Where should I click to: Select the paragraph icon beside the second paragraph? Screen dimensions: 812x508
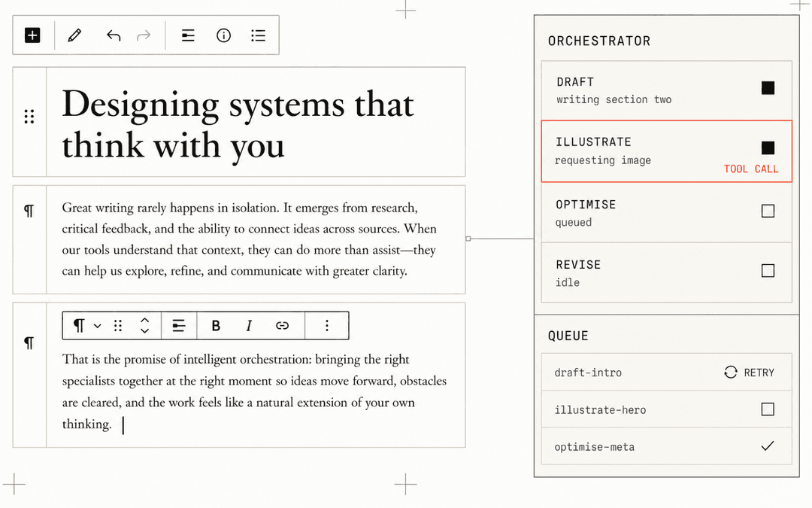pyautogui.click(x=29, y=343)
